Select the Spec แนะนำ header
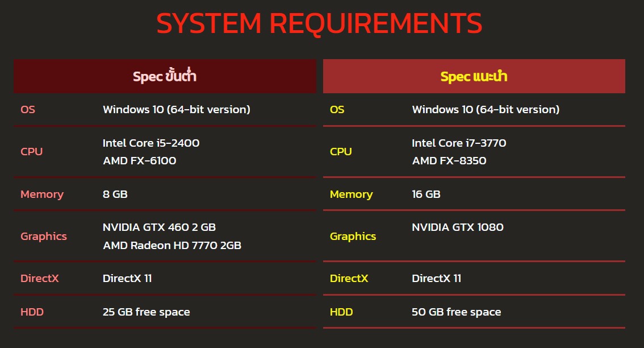644x348 pixels. [x=474, y=76]
